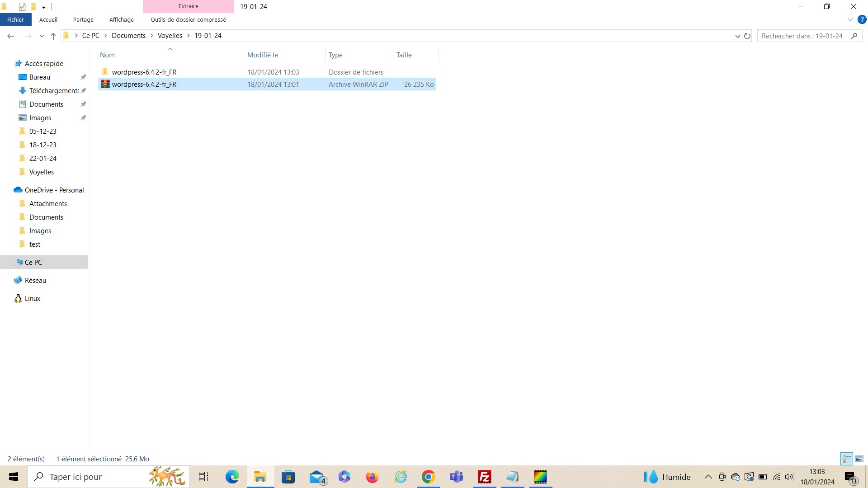
Task: Switch to details view layout icon
Action: pos(847,459)
